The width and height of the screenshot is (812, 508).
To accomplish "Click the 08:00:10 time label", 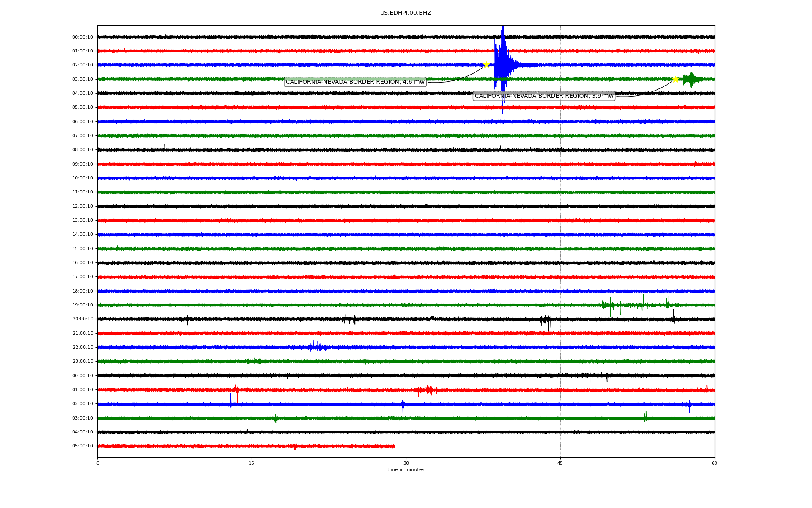I will coord(82,150).
